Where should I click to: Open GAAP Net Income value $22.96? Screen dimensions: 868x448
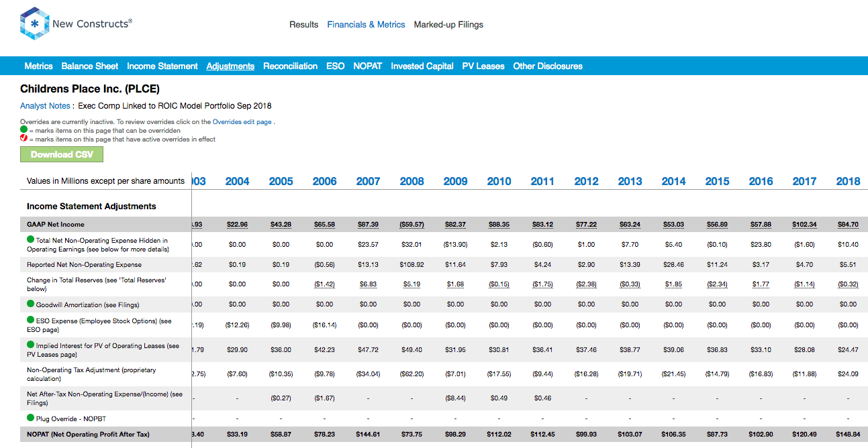pos(237,225)
